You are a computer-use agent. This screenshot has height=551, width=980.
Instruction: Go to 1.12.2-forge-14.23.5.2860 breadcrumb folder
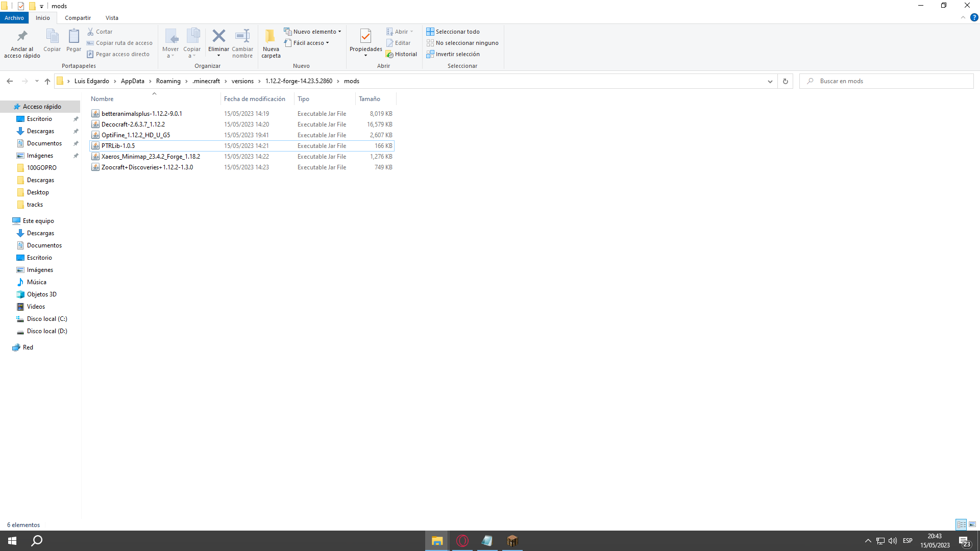pyautogui.click(x=299, y=81)
